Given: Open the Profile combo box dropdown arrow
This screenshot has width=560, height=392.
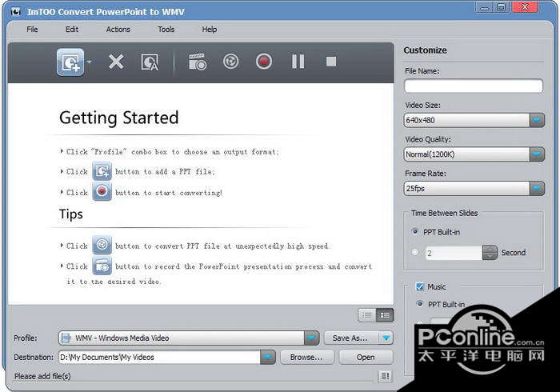Looking at the screenshot, I should point(311,338).
